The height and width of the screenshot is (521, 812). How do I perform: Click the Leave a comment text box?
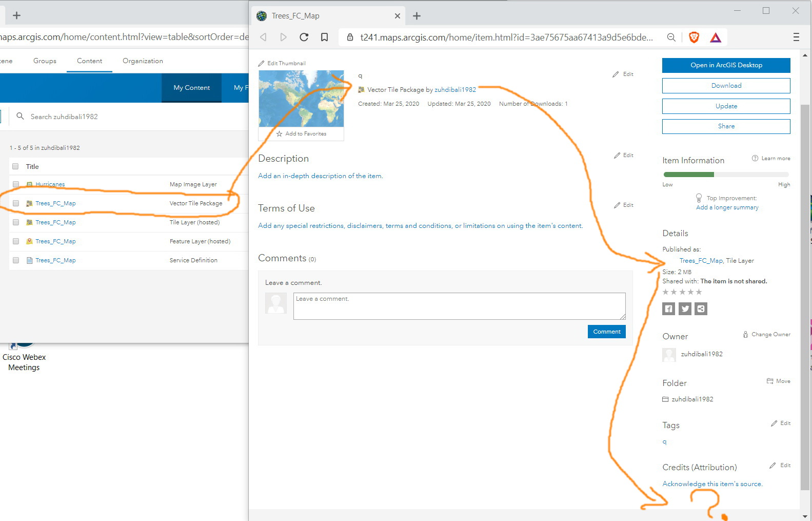click(x=460, y=306)
